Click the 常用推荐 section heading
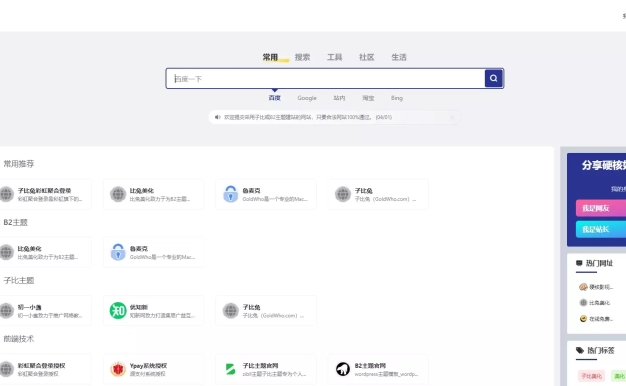Screen dimensions: 626x386 coord(19,164)
